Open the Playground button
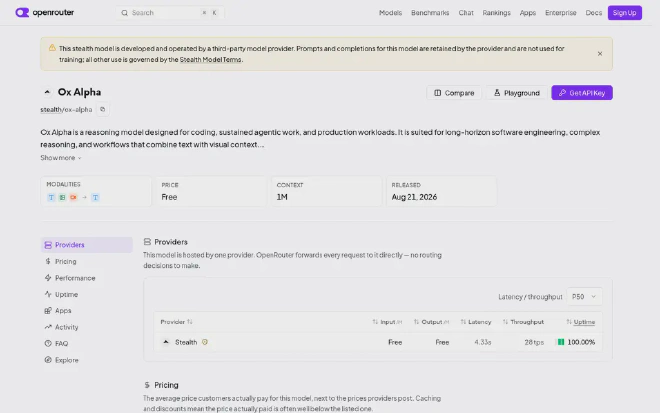 pyautogui.click(x=516, y=93)
